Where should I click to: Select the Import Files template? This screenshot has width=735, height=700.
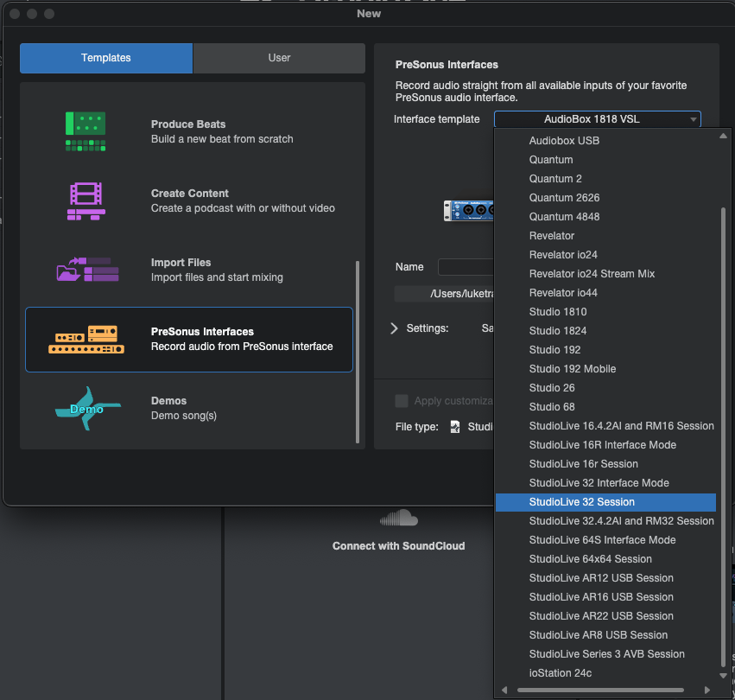pyautogui.click(x=189, y=270)
